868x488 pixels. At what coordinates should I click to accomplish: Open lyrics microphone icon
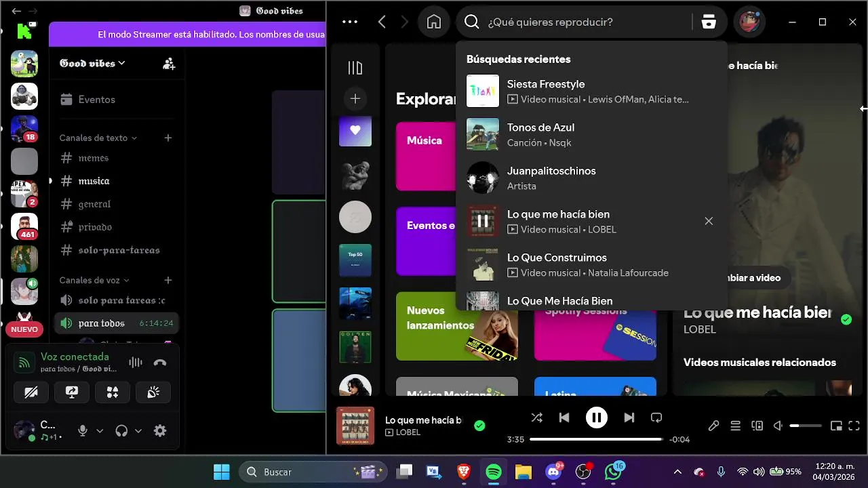coord(713,426)
